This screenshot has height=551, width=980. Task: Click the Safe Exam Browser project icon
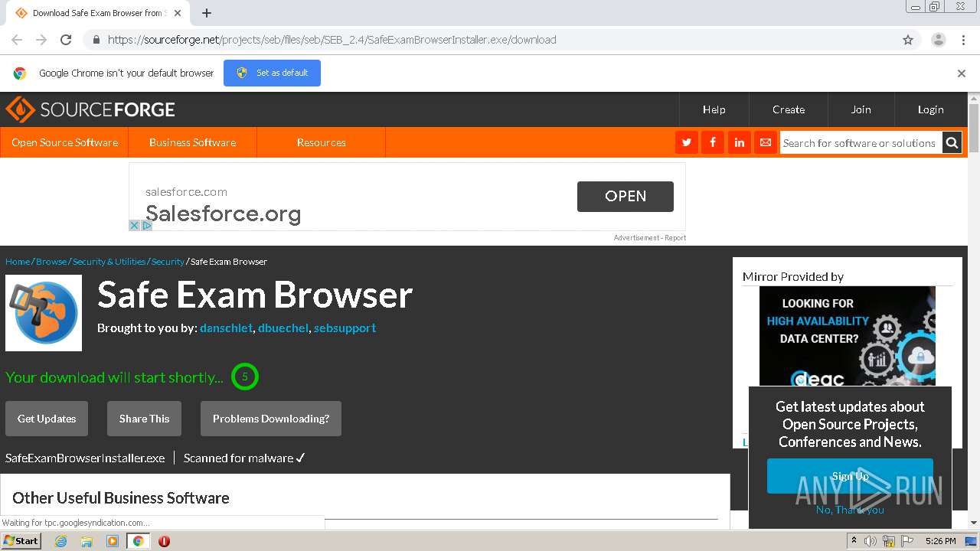[44, 313]
